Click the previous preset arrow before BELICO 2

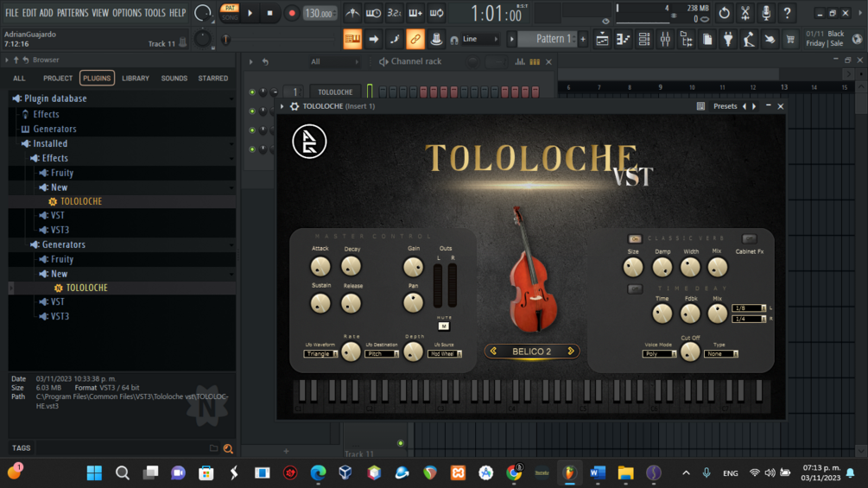pos(493,351)
